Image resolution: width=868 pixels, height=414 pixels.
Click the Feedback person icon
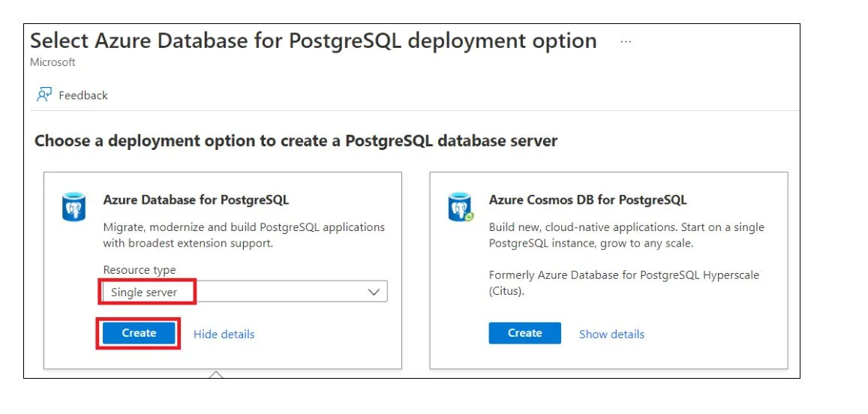tap(44, 94)
